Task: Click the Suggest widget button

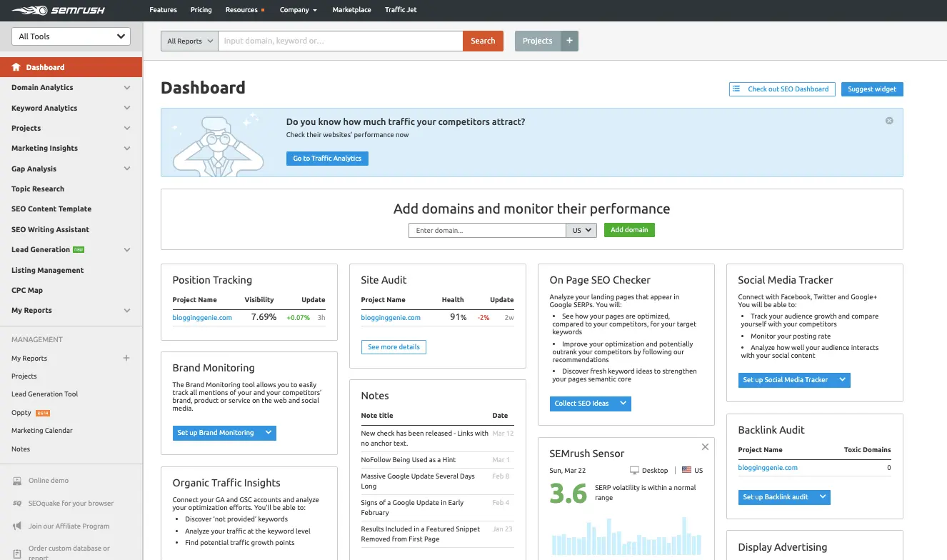Action: pos(872,89)
